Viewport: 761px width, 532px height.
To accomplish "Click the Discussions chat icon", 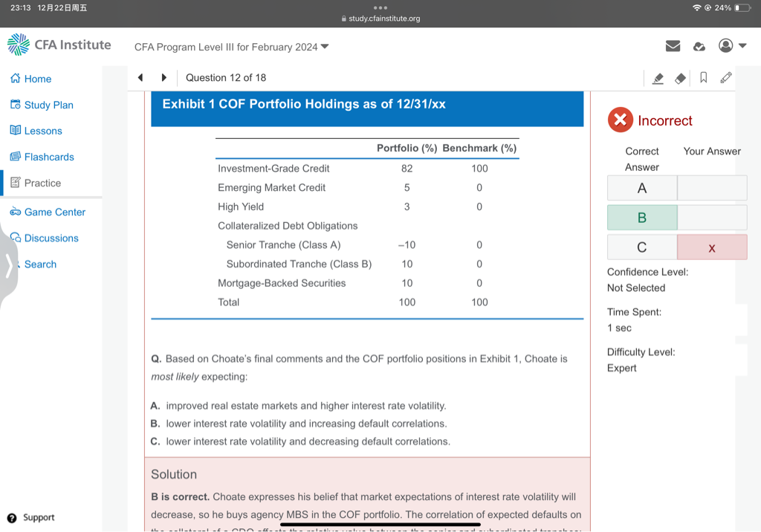I will click(16, 237).
